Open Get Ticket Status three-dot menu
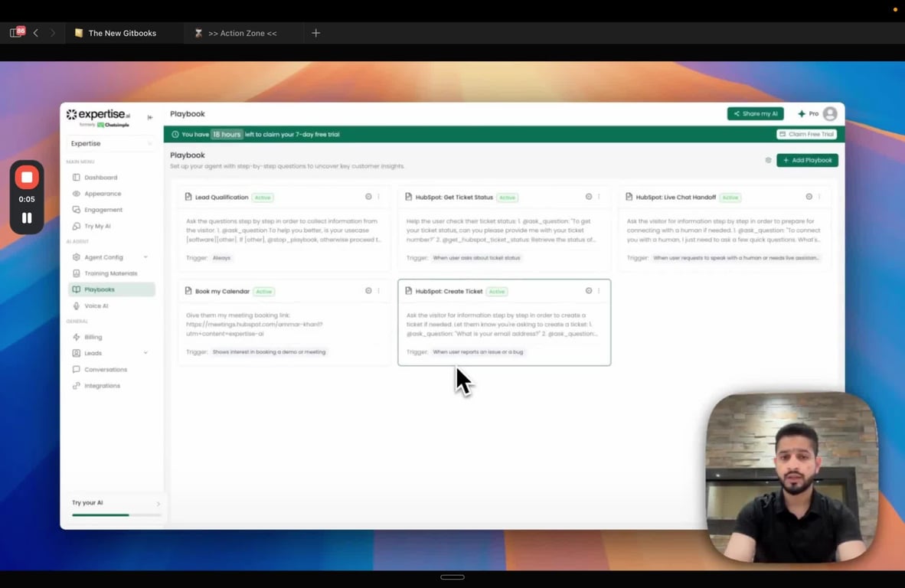The height and width of the screenshot is (588, 905). pyautogui.click(x=599, y=197)
